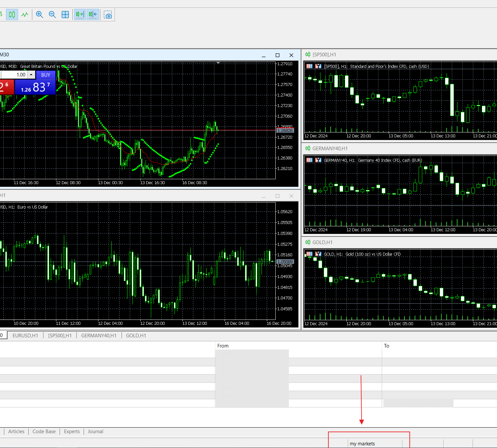Image resolution: width=497 pixels, height=448 pixels.
Task: Click the BUY button on GBPUSD chart
Action: point(46,75)
